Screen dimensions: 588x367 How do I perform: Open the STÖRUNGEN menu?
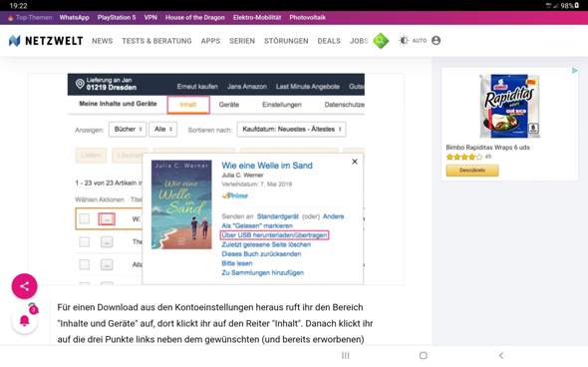click(286, 41)
